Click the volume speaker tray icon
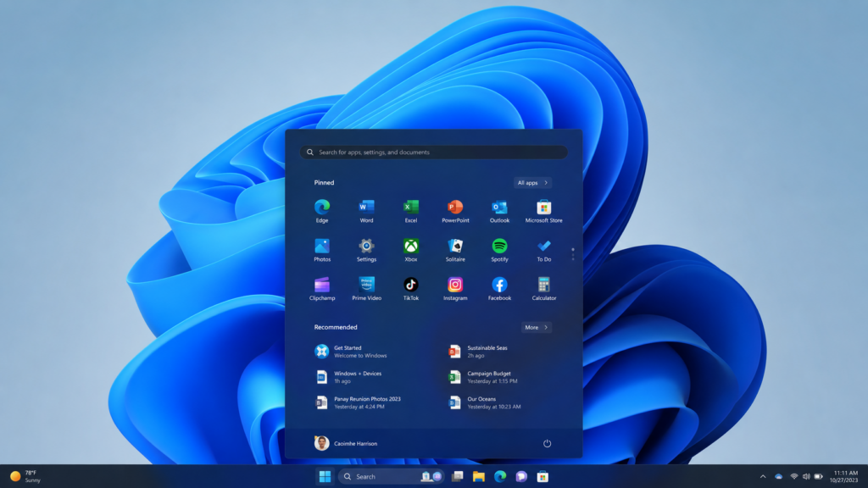 pos(806,476)
